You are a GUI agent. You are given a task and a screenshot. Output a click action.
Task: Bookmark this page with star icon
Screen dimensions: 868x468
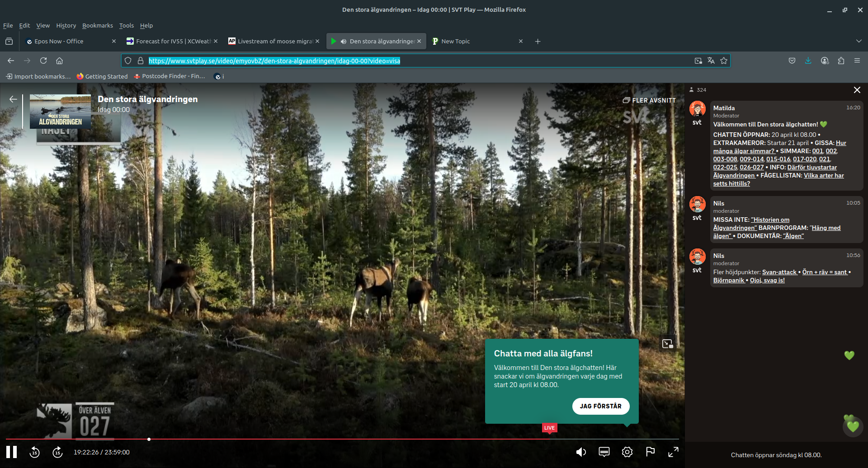[724, 61]
